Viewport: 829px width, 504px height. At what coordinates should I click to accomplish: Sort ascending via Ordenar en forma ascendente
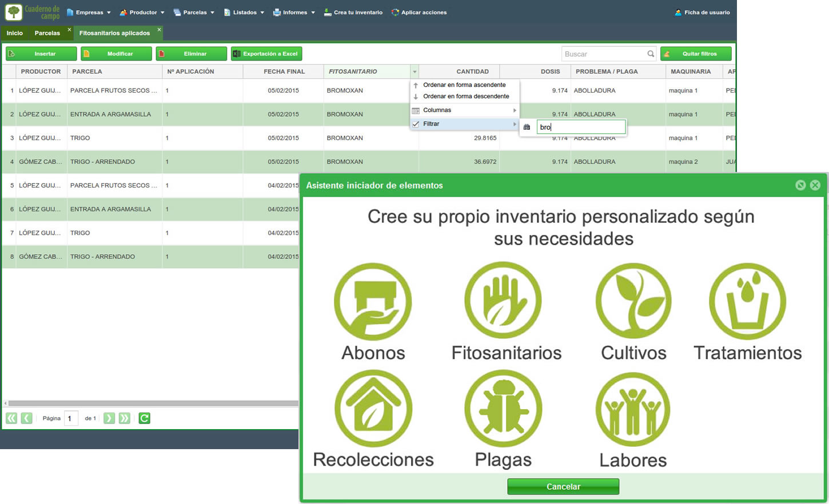(x=464, y=85)
